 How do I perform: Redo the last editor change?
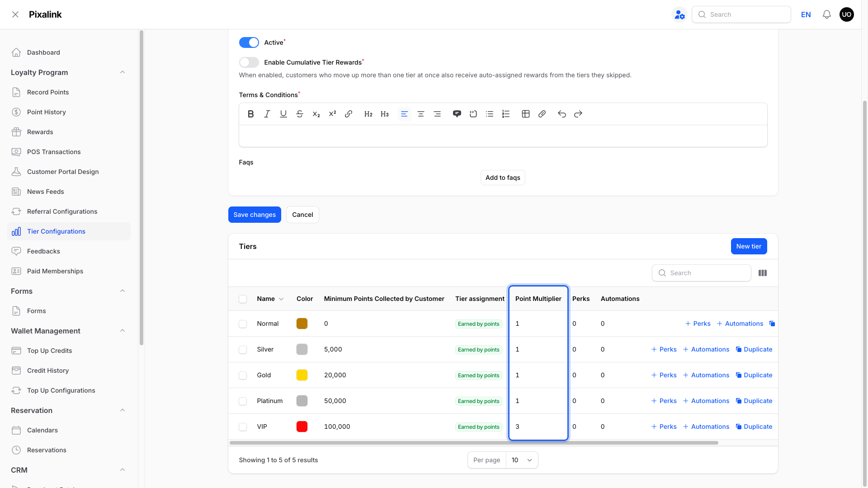[x=578, y=114]
